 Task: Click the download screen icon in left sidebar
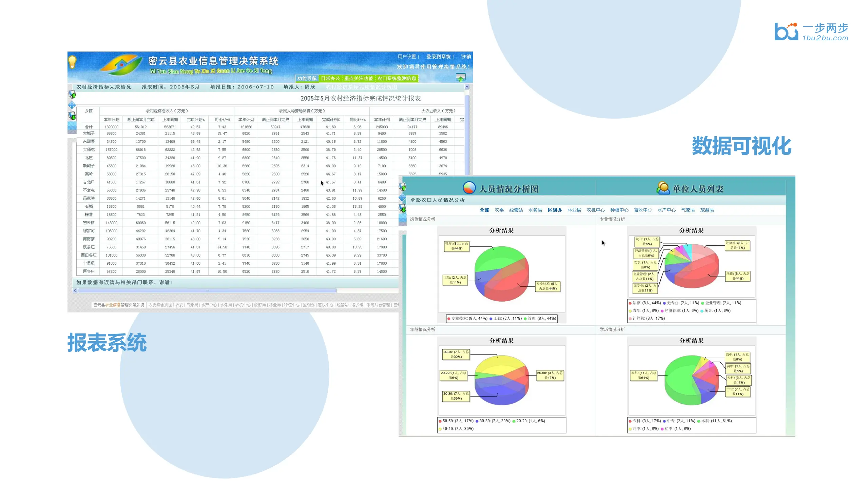tap(72, 116)
